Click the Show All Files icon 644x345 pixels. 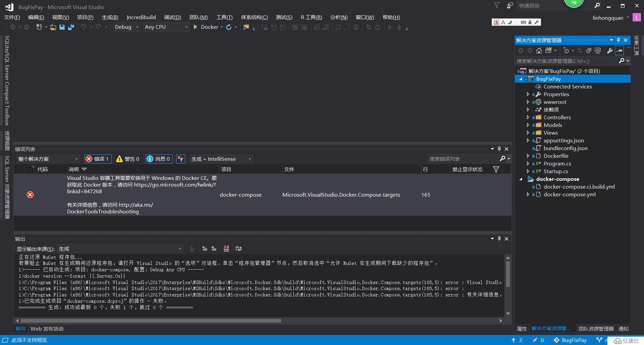pos(598,51)
